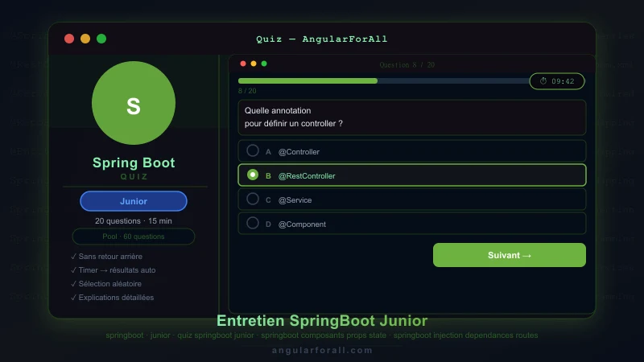
Task: Click "Quiz — AngularForAll" window title
Action: point(322,39)
